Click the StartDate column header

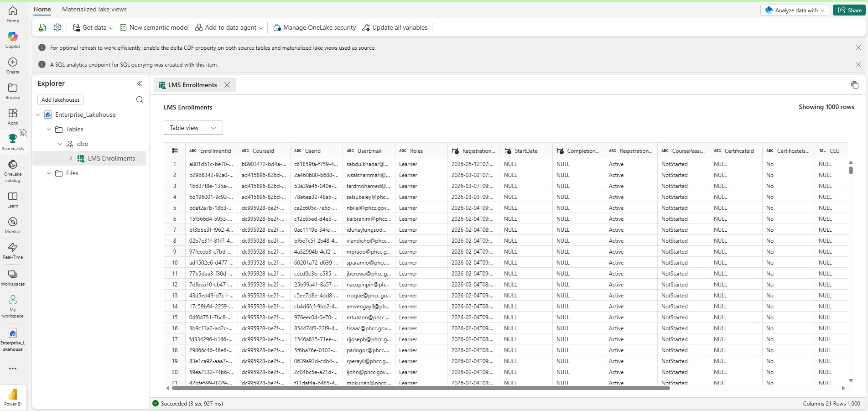click(x=526, y=151)
